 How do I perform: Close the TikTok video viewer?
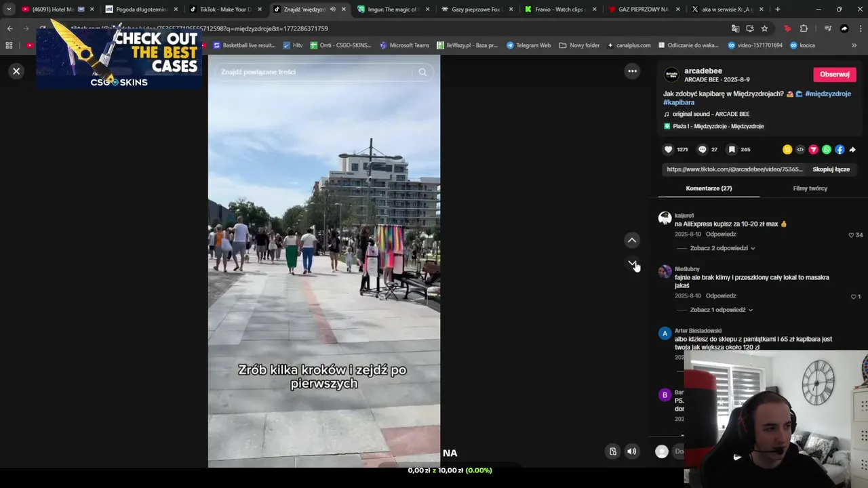coord(16,71)
